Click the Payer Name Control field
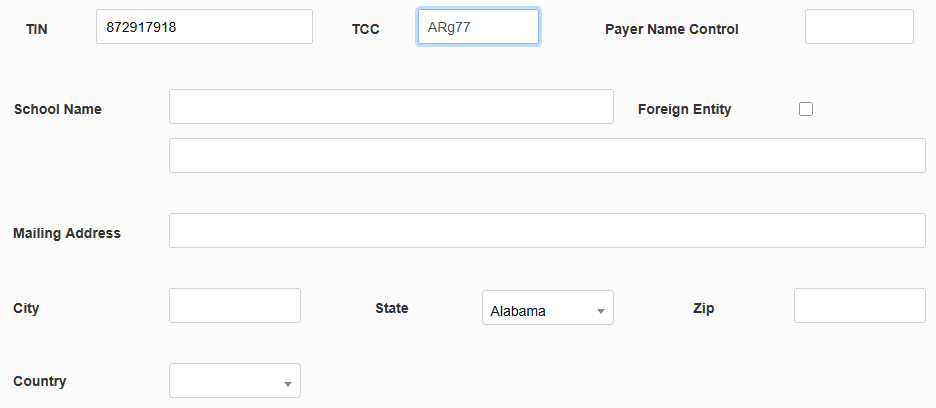 point(859,27)
